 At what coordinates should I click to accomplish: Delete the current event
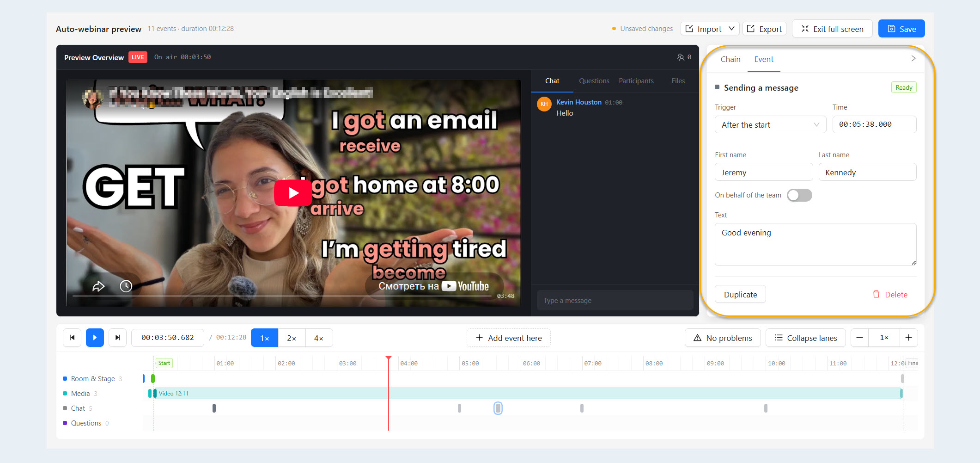[890, 294]
